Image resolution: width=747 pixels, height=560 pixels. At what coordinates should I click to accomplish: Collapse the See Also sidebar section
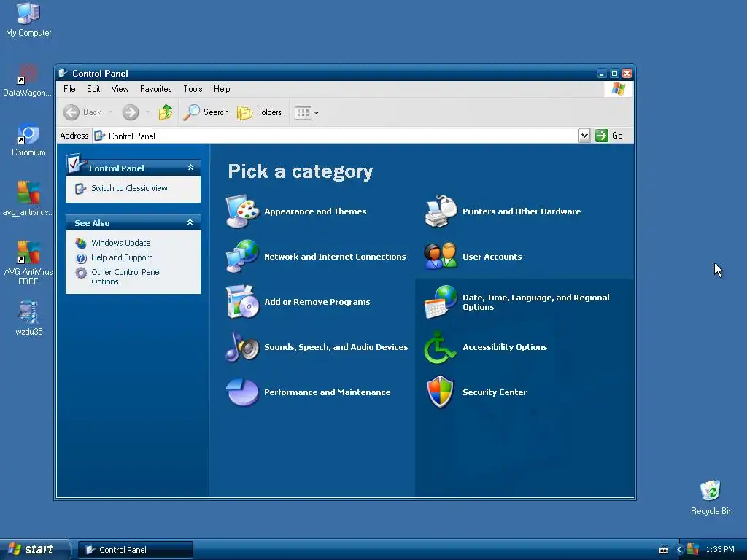tap(190, 222)
